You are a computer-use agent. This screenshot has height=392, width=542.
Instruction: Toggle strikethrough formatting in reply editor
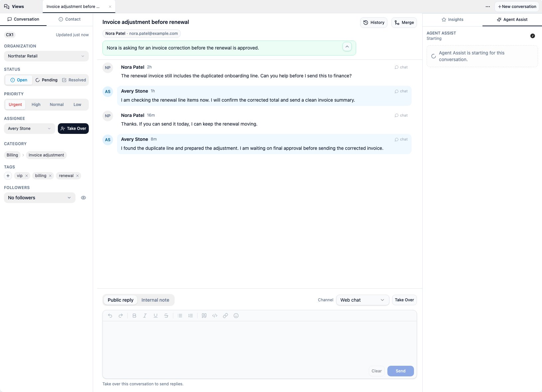click(x=166, y=316)
